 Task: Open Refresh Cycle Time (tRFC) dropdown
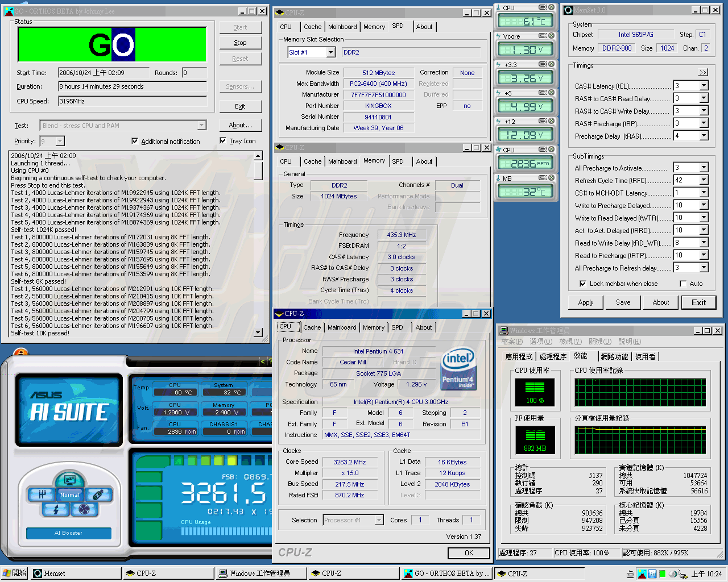point(704,180)
